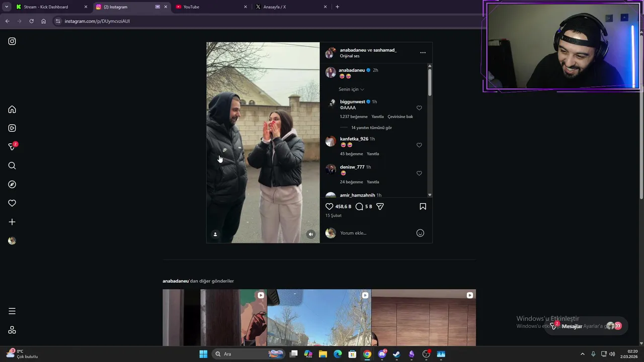Click the taskbar 'Ara' search box
Viewport: 644px width, 362px height.
coord(249,354)
